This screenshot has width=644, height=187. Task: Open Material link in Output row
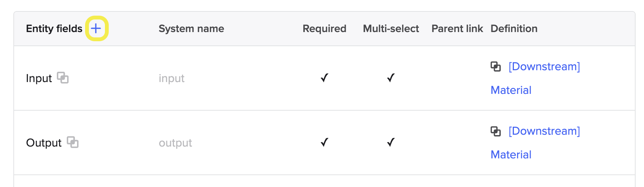511,155
